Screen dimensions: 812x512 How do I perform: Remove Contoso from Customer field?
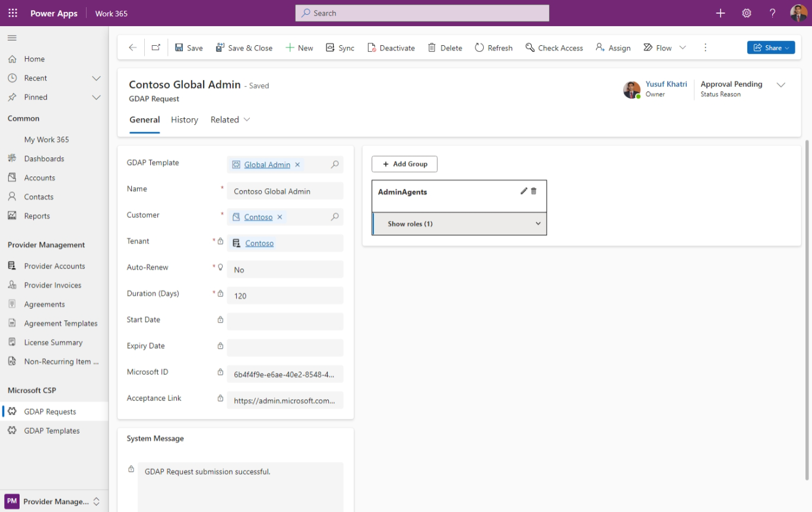pyautogui.click(x=280, y=217)
